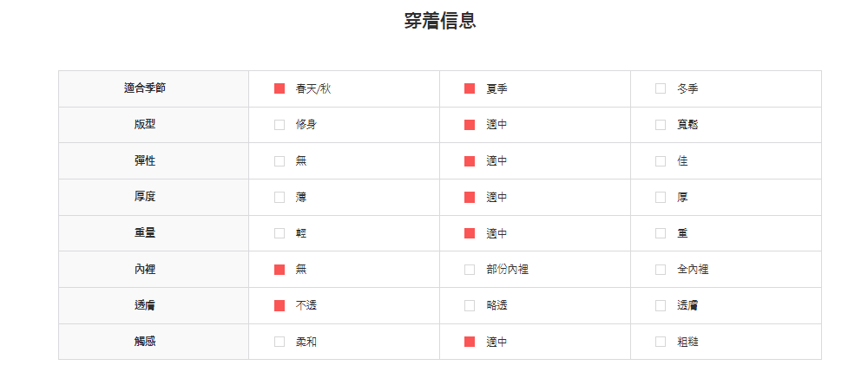Check the 略透 transparency checkbox
The image size is (868, 372).
(x=470, y=305)
